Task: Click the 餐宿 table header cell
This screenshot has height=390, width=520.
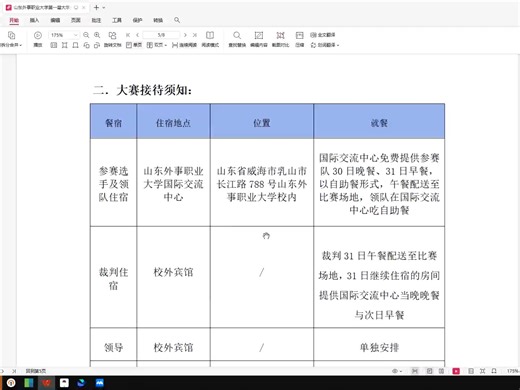Action: pos(113,121)
